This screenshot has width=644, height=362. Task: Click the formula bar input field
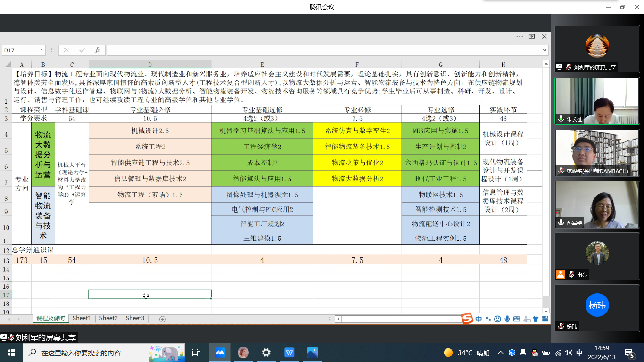[x=325, y=50]
